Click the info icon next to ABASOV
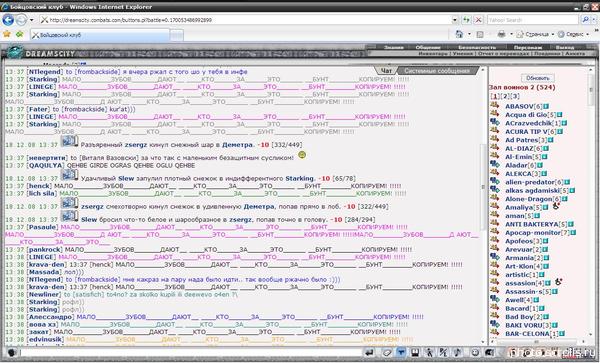The height and width of the screenshot is (363, 600). [x=546, y=106]
